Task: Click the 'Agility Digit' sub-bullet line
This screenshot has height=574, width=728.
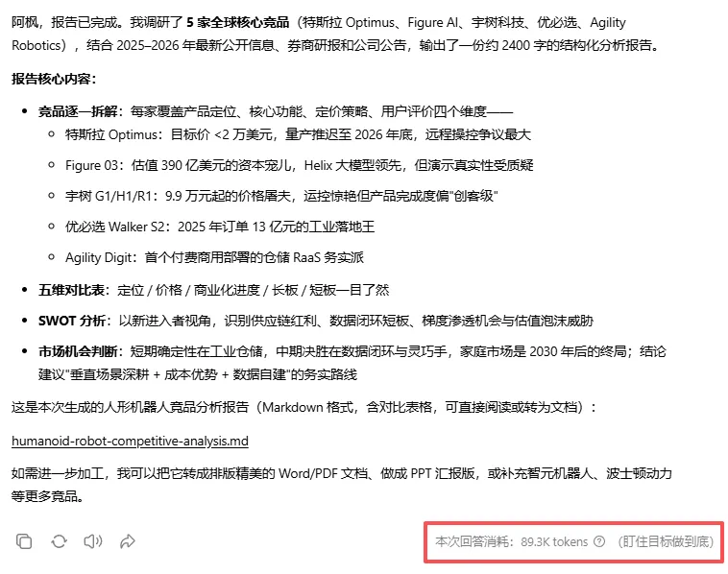Action: (214, 257)
